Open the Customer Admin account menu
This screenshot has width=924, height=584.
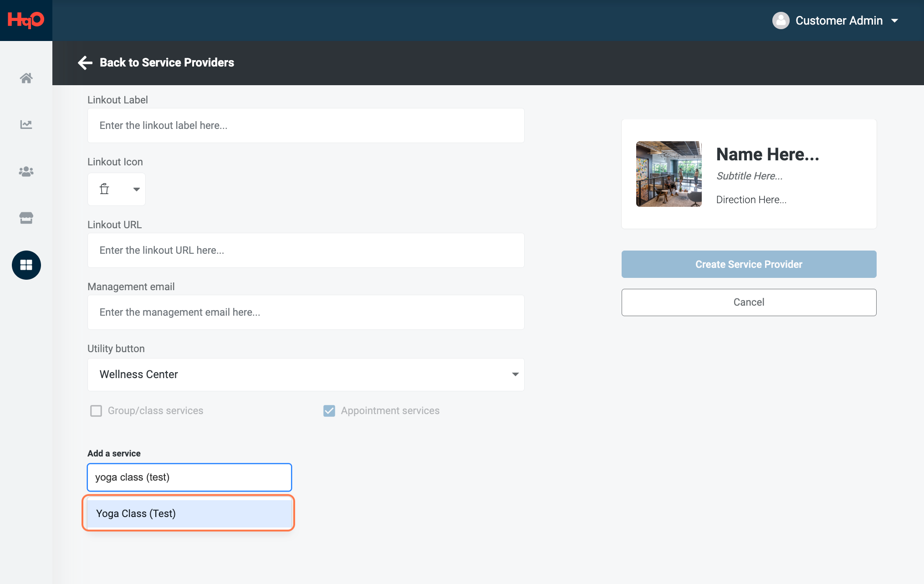(836, 20)
